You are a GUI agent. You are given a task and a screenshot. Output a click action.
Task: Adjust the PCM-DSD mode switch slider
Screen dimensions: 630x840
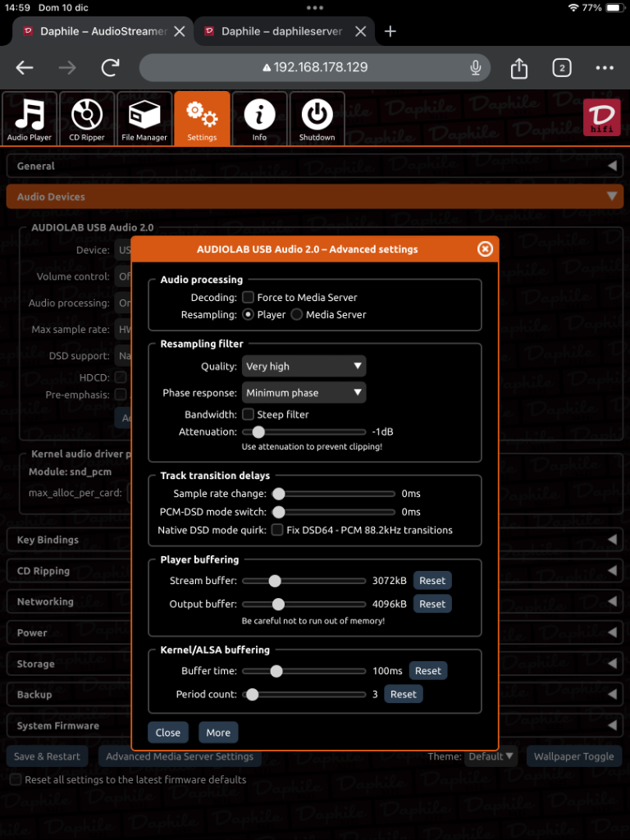(333, 512)
